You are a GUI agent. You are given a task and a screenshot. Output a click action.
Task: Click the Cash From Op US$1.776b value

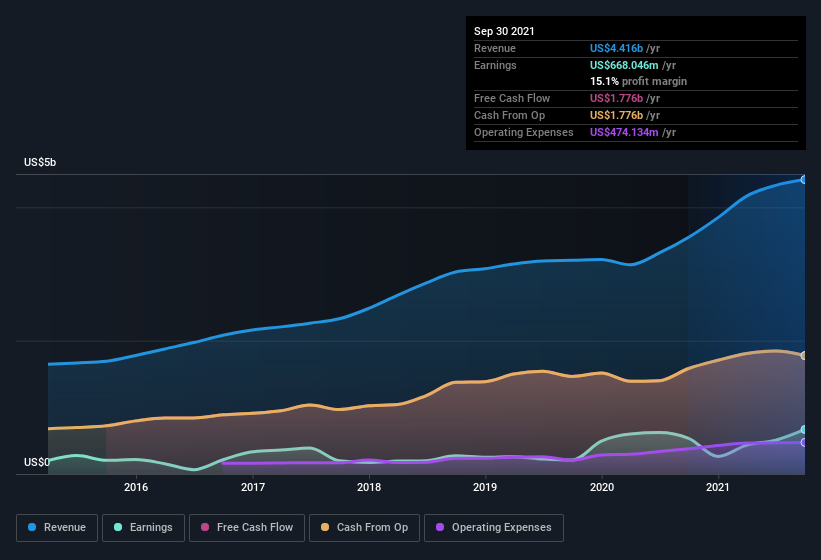tap(616, 115)
